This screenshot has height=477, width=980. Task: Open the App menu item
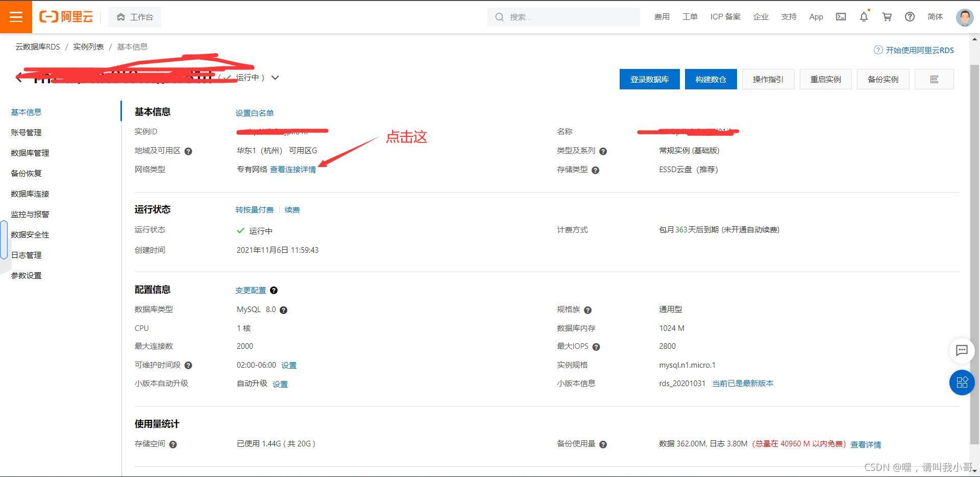click(816, 17)
